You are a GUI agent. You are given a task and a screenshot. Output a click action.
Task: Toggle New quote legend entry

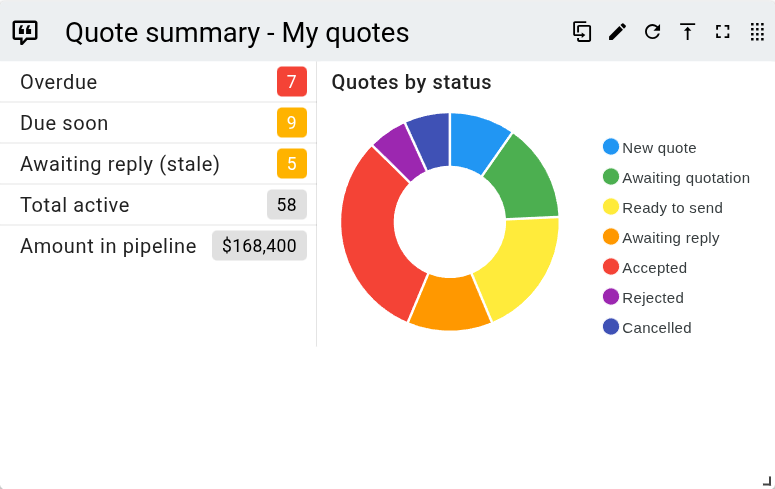tap(649, 147)
